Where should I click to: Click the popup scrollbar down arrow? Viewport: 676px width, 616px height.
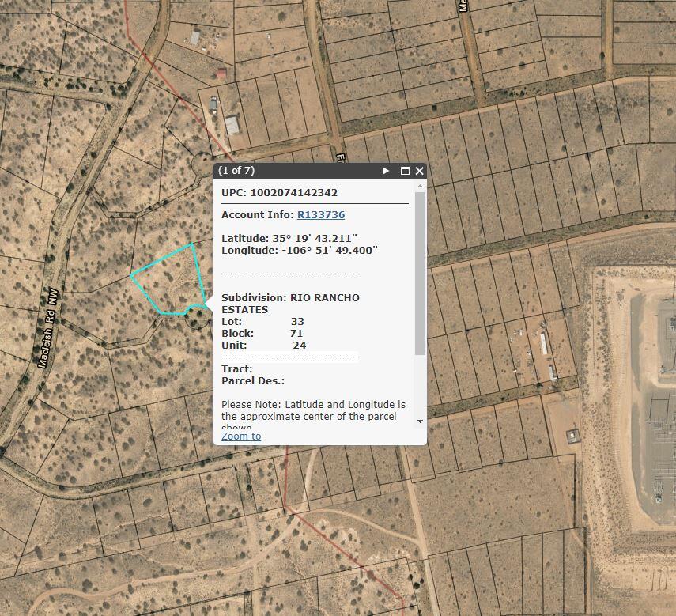420,421
